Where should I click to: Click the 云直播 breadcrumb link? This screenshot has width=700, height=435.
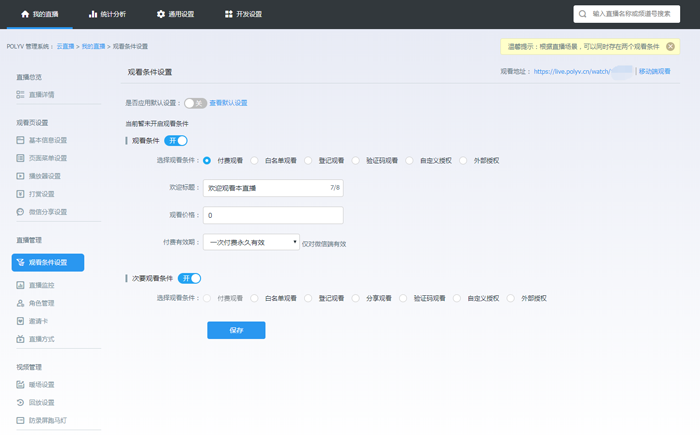tap(65, 47)
